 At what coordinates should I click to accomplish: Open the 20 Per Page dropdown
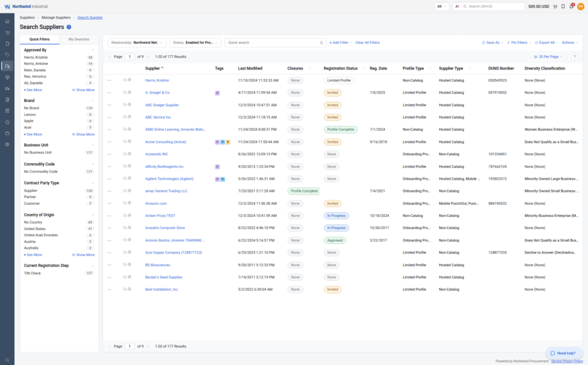(x=548, y=57)
